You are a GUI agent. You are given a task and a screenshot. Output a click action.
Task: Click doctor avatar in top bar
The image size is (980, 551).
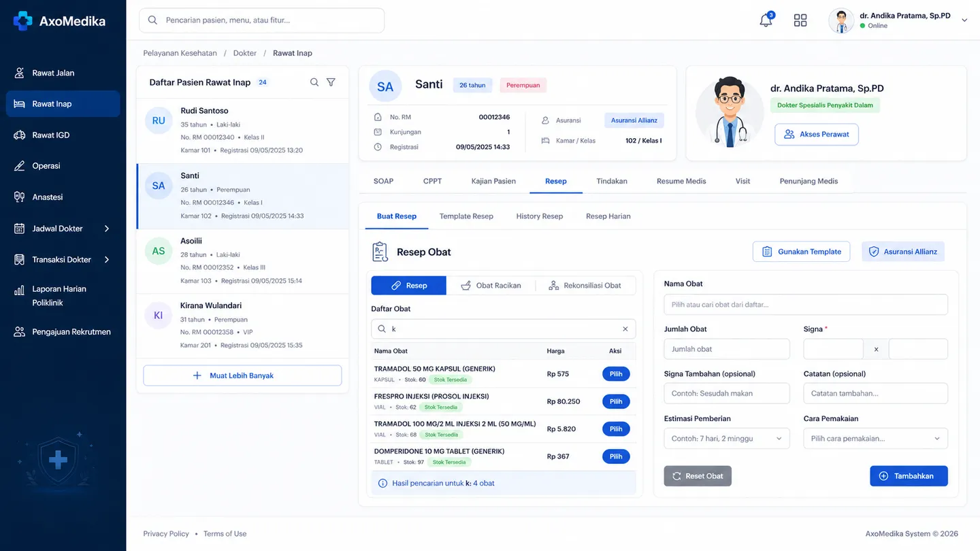coord(841,20)
